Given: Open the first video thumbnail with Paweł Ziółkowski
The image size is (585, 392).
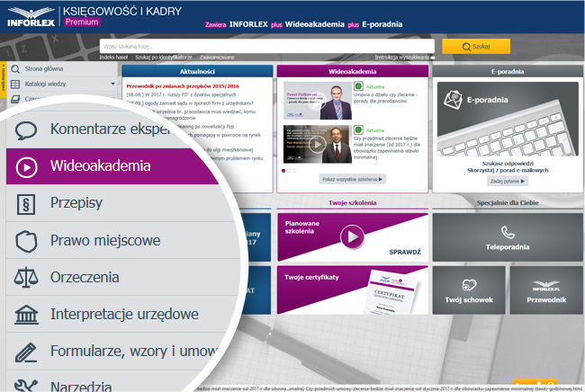Looking at the screenshot, I should [318, 101].
